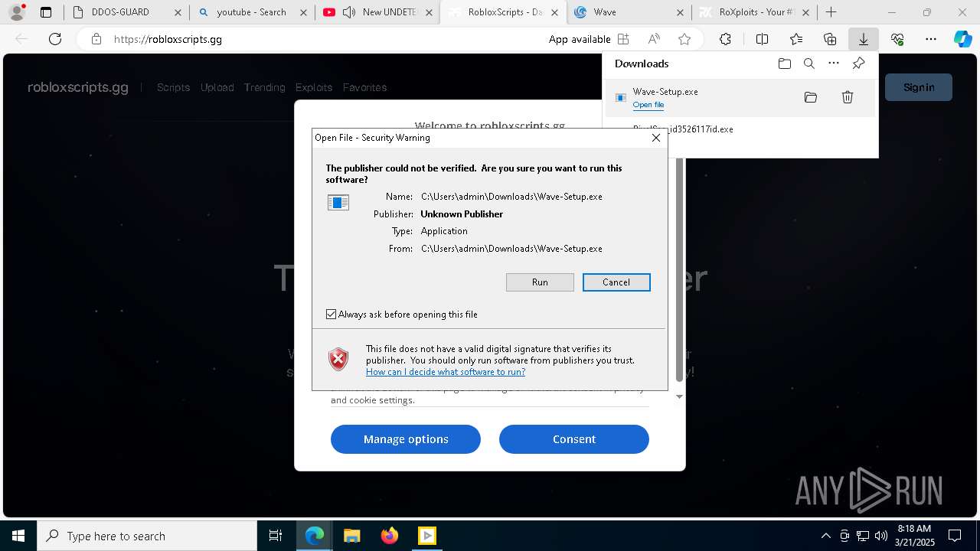Viewport: 980px width, 551px height.
Task: Open Browser essentials heart icon
Action: [x=897, y=39]
